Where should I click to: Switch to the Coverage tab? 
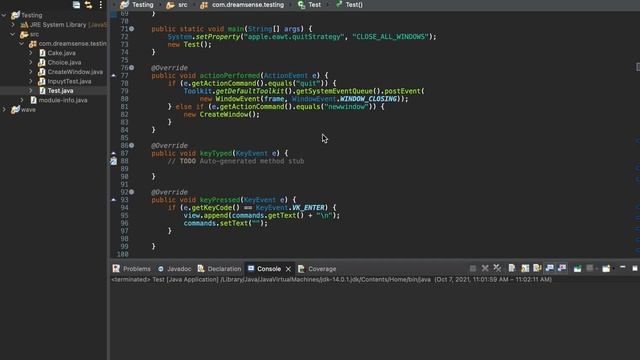pos(317,269)
